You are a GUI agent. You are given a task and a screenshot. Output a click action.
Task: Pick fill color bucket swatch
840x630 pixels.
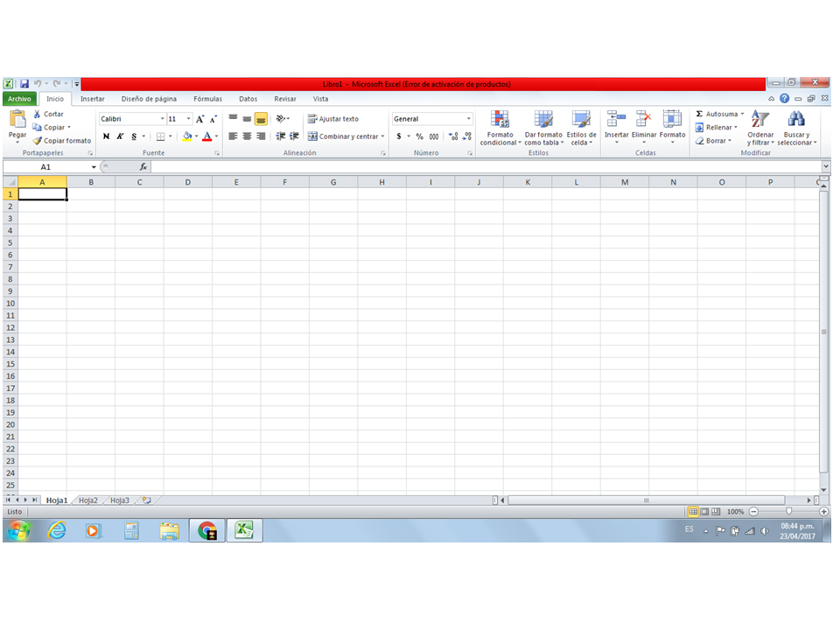click(187, 136)
